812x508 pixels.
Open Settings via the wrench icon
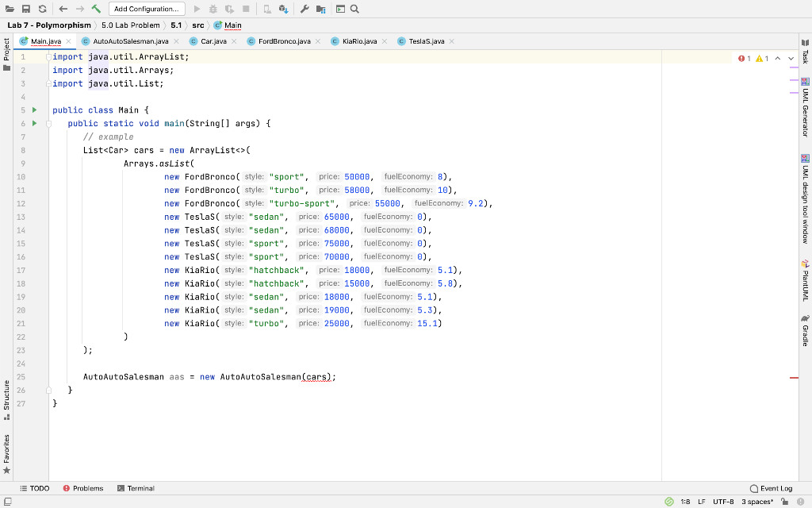[x=305, y=9]
